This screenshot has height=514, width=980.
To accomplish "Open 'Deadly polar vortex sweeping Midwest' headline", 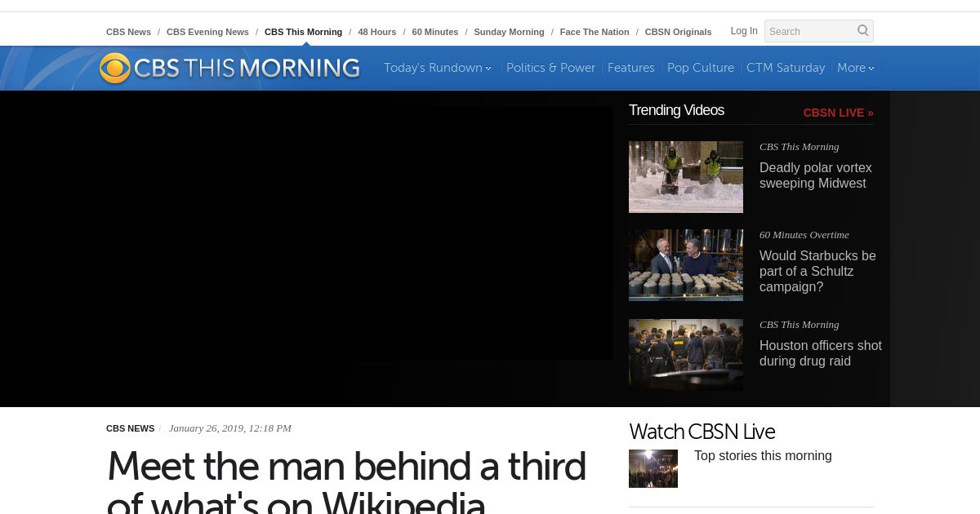I will (x=815, y=175).
